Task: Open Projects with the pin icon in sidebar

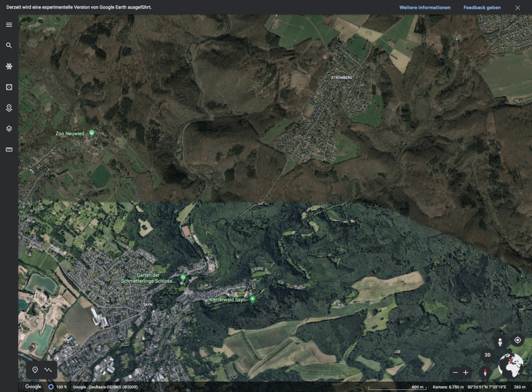Action: tap(9, 108)
